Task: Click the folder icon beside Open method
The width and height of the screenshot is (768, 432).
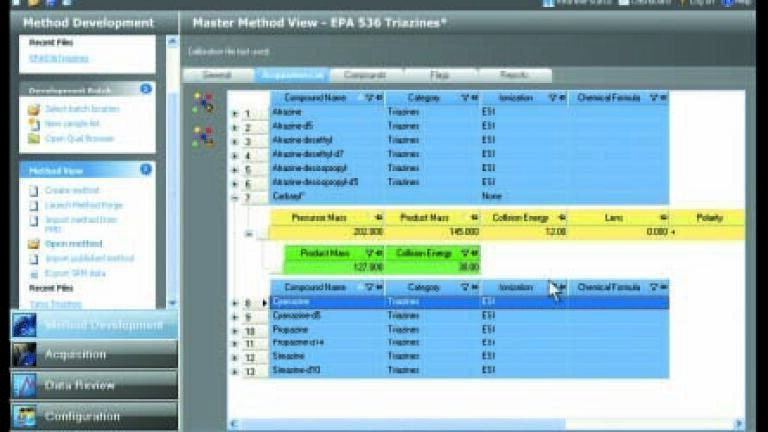Action: pos(33,244)
